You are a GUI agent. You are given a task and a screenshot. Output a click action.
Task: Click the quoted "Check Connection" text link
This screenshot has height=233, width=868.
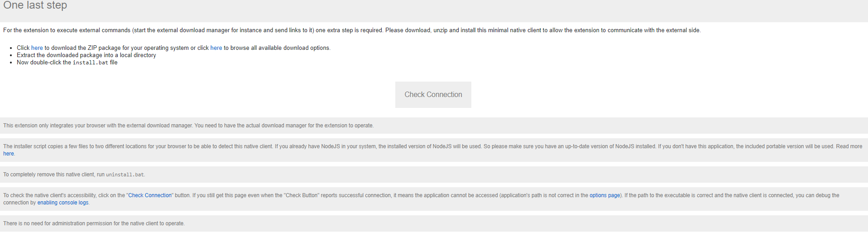coord(150,195)
